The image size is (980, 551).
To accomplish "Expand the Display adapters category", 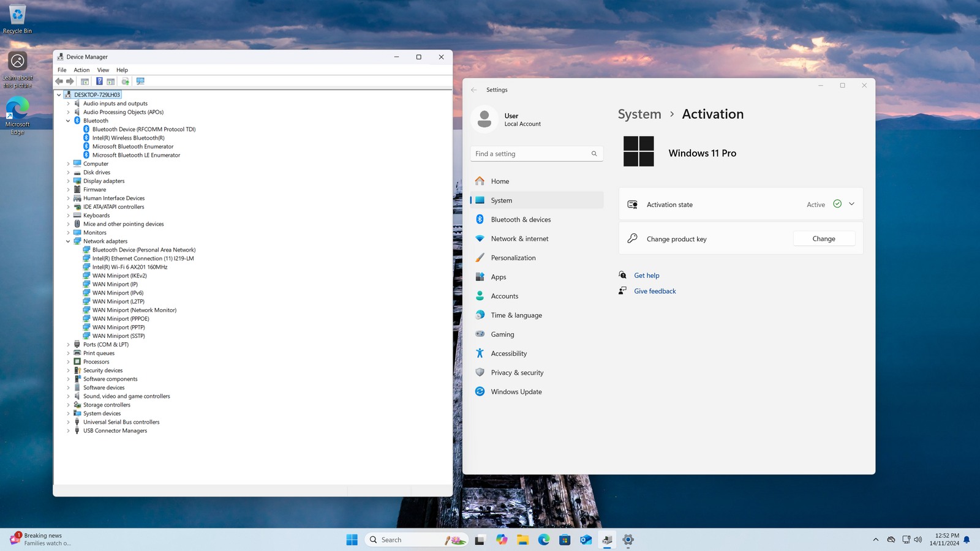I will tap(68, 181).
